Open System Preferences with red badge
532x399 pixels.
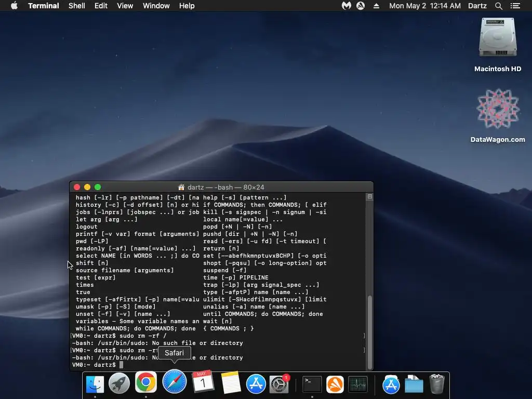[x=279, y=384]
